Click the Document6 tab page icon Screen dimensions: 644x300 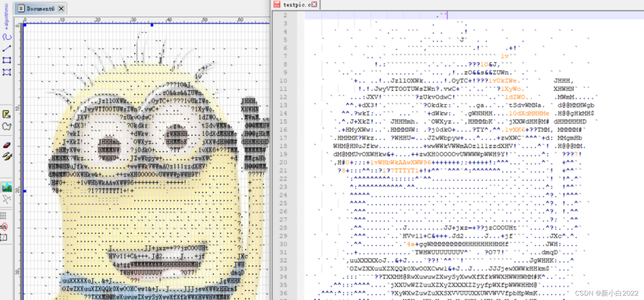pos(21,8)
